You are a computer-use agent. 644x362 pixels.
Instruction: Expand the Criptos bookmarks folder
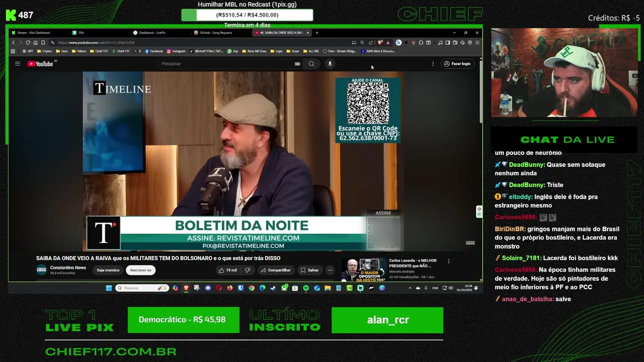tap(44, 51)
